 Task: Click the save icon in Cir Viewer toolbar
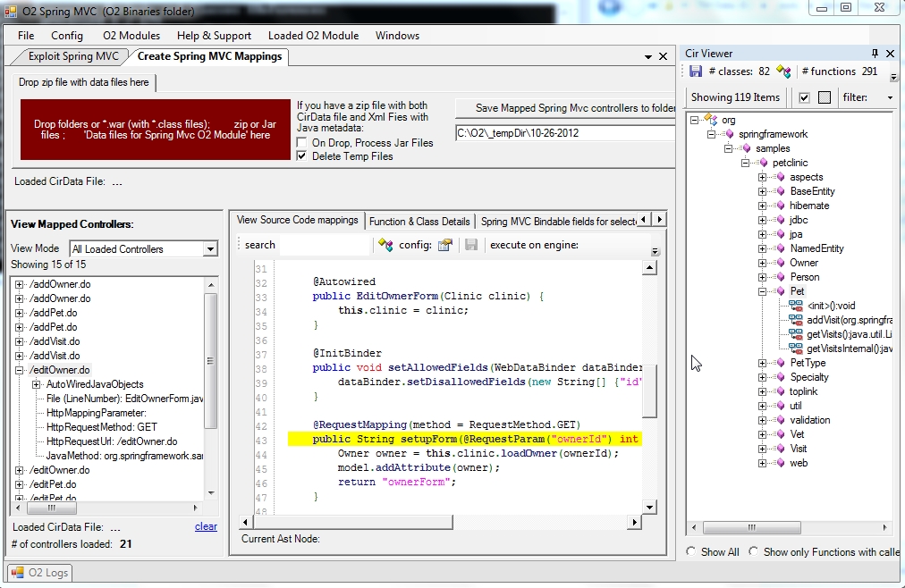(696, 71)
